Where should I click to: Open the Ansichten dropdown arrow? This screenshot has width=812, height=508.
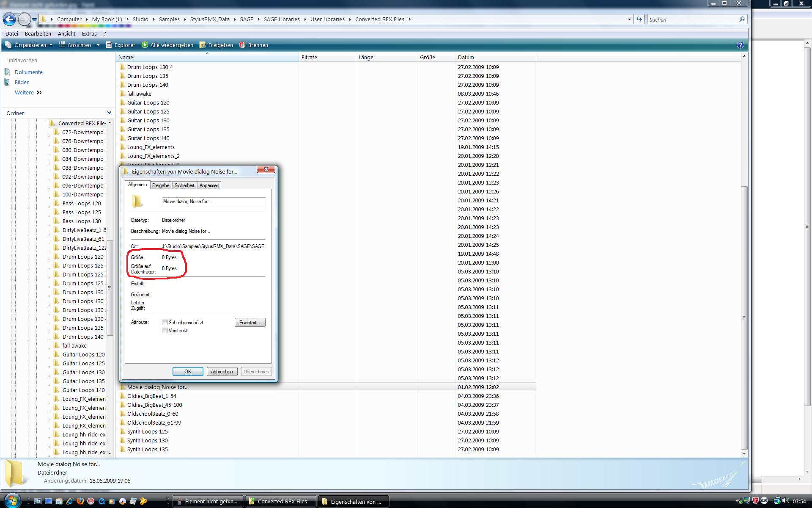coord(98,45)
